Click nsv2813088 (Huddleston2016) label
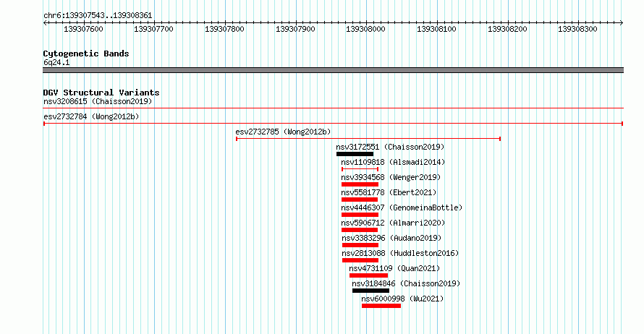This screenshot has height=334, width=644. pos(400,253)
